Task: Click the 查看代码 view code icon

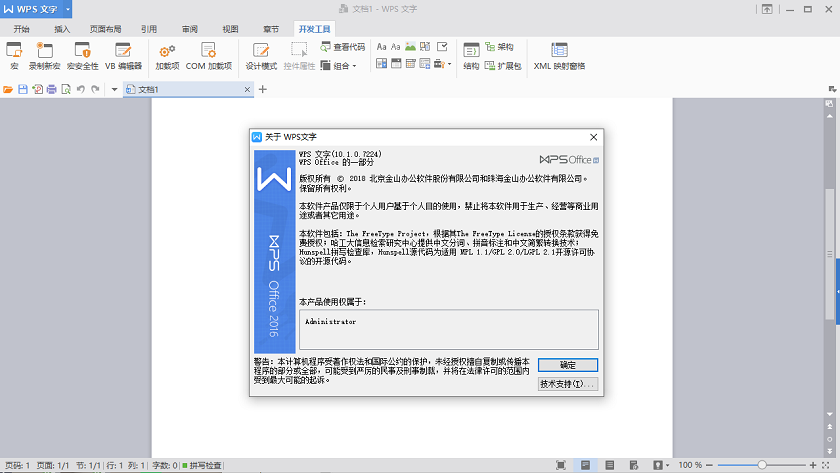Action: (325, 47)
